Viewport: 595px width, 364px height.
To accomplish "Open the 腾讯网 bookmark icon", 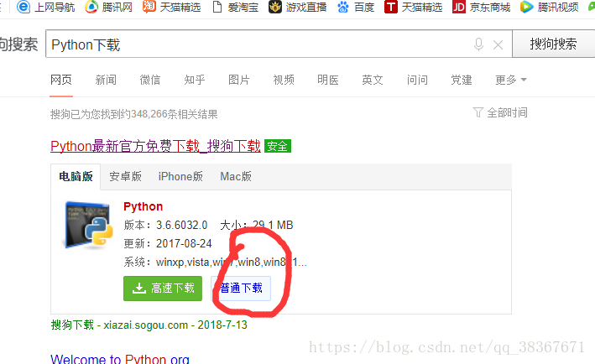I will pyautogui.click(x=91, y=7).
